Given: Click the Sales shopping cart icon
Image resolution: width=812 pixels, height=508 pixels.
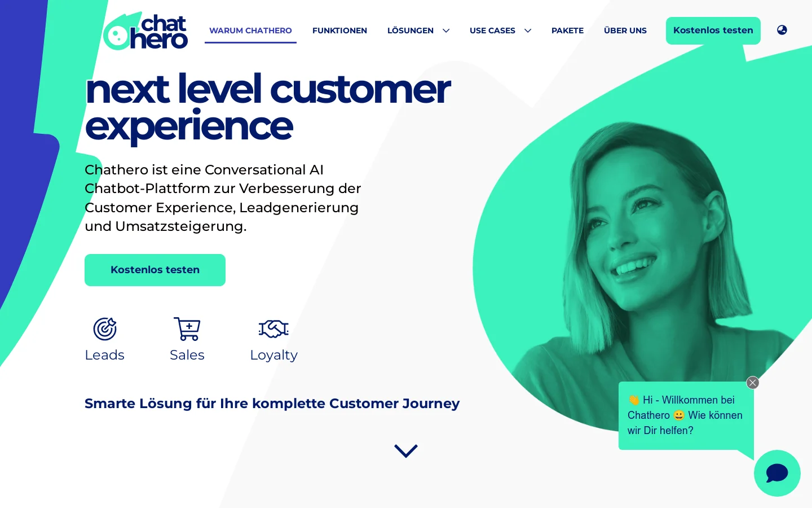Looking at the screenshot, I should (187, 329).
